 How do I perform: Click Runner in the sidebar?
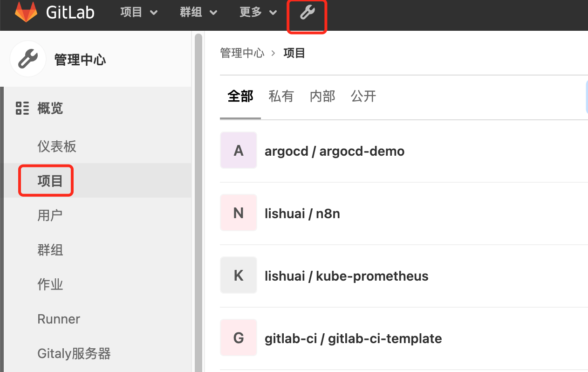pos(58,319)
